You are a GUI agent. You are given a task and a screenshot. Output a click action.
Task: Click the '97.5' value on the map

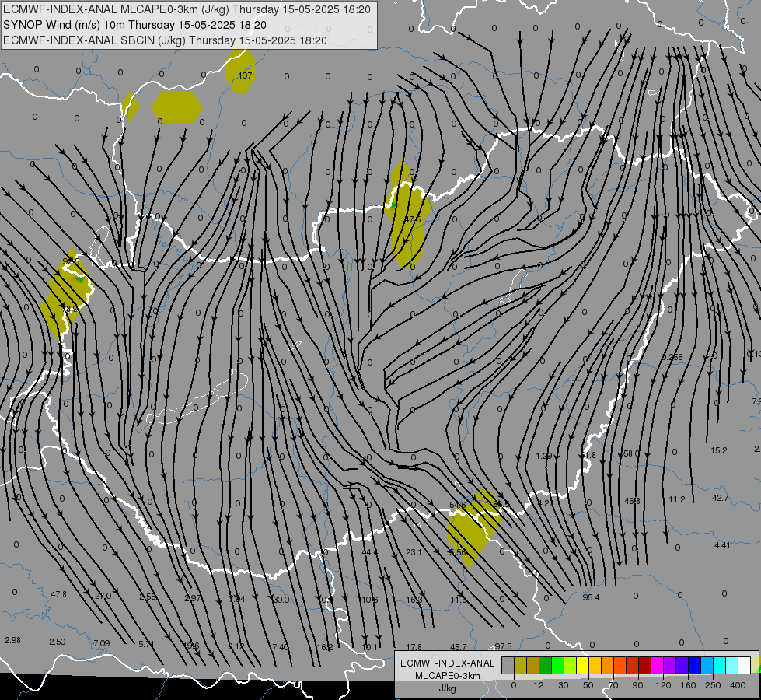click(503, 646)
